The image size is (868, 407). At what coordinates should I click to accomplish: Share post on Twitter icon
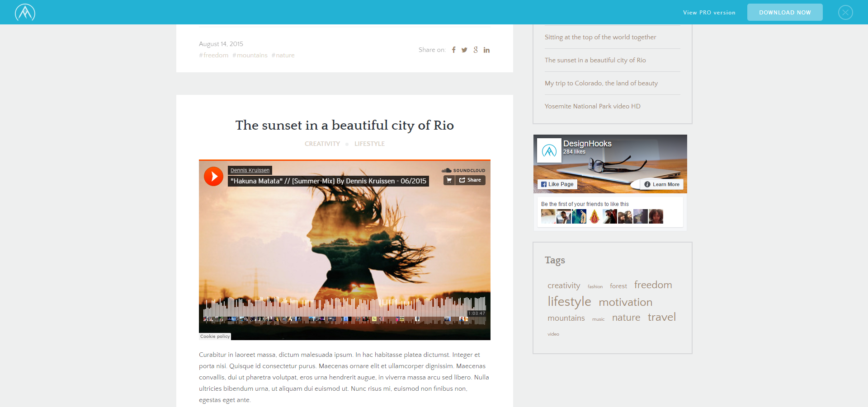464,50
